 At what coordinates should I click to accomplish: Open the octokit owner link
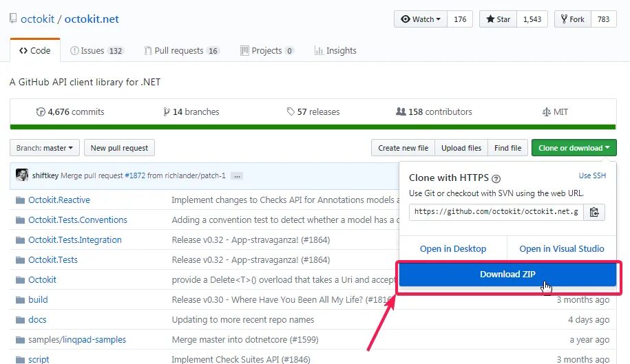tap(37, 19)
